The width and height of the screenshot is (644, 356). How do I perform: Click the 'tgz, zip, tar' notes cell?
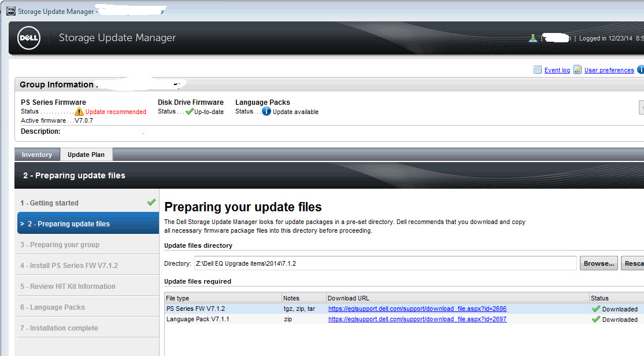pyautogui.click(x=299, y=309)
